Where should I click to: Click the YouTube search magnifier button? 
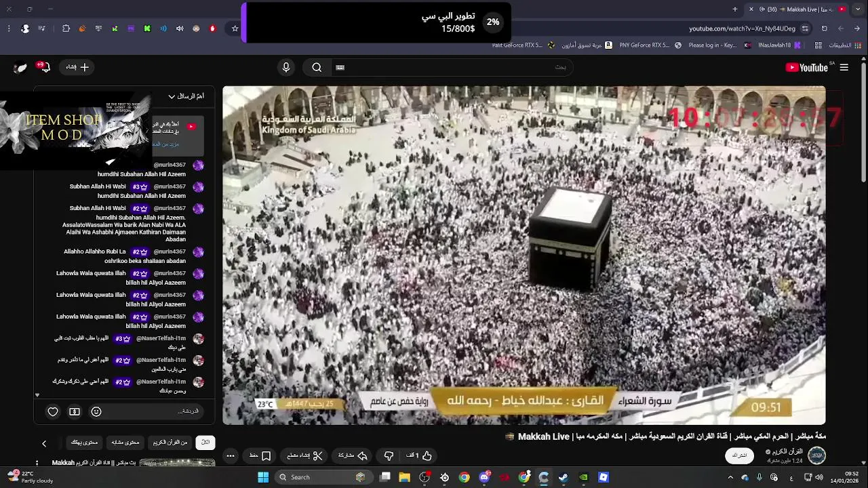pos(317,67)
